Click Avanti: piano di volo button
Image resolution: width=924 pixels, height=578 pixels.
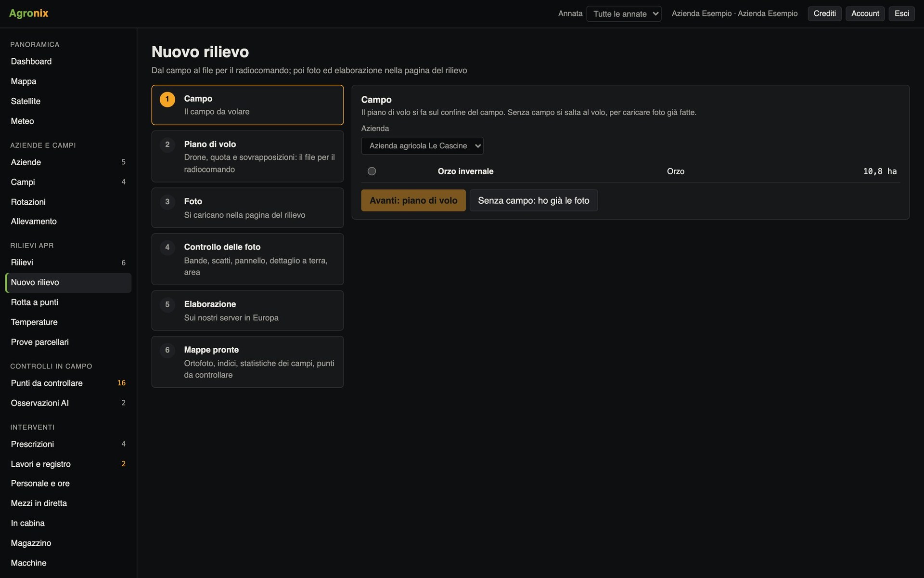[x=413, y=200]
